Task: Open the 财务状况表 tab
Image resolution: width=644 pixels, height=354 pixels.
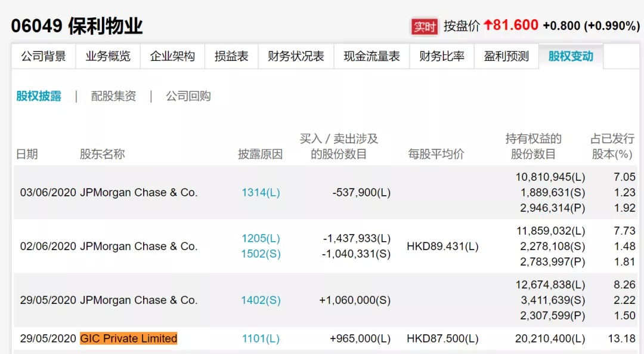Action: [296, 56]
